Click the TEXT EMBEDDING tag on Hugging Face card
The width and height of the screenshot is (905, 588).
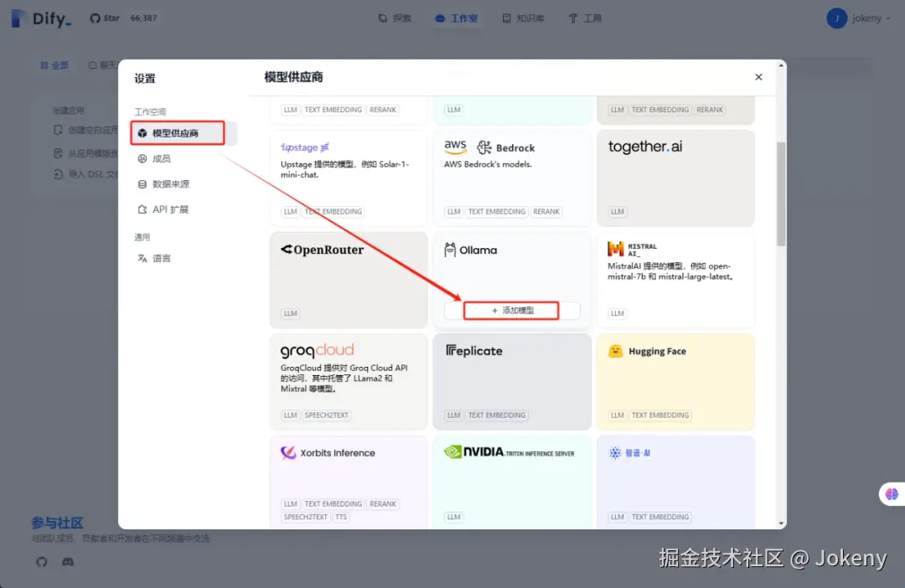tap(660, 415)
